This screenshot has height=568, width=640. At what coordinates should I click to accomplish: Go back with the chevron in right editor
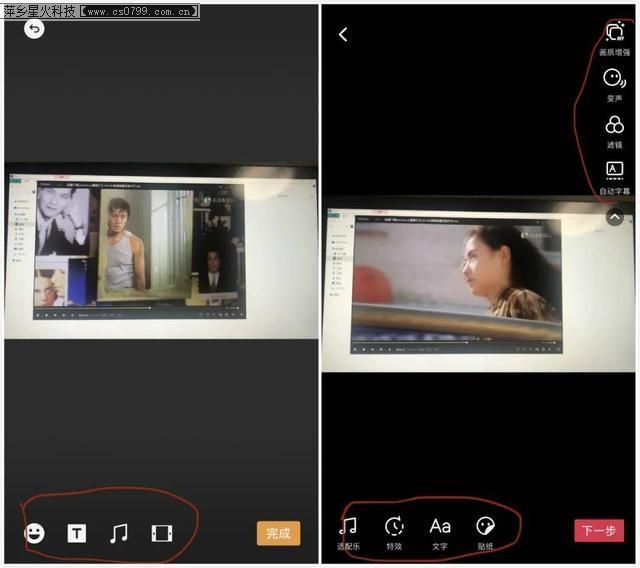[343, 35]
